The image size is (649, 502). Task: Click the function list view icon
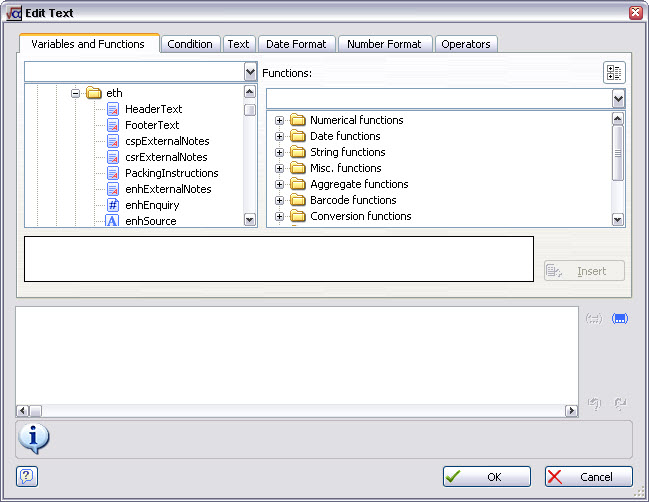pos(614,73)
